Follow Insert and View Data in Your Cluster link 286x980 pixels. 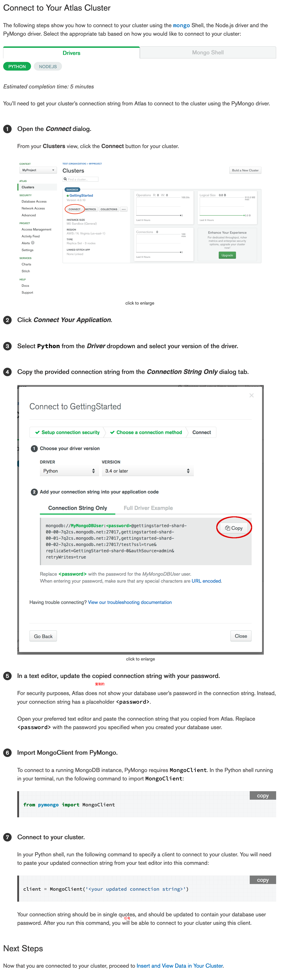pyautogui.click(x=180, y=966)
